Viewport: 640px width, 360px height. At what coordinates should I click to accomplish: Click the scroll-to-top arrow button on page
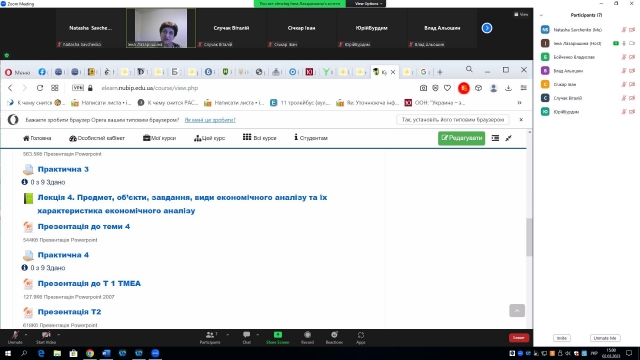517,311
